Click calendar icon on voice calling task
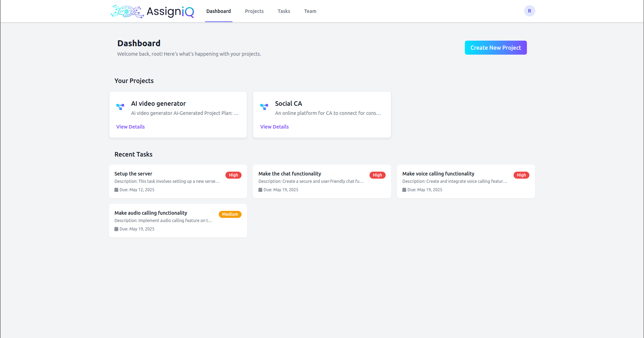The image size is (644, 338). pyautogui.click(x=404, y=190)
